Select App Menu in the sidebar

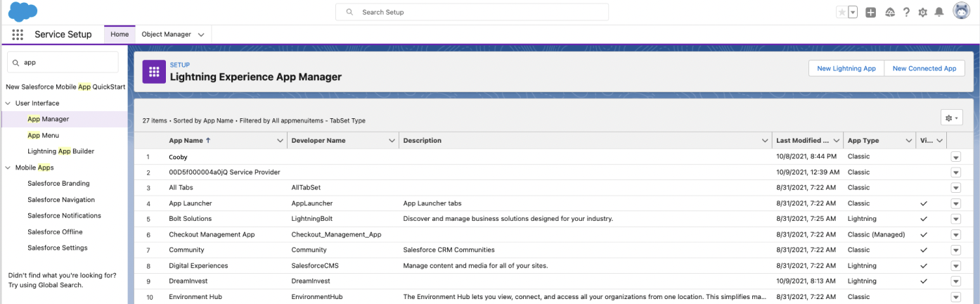tap(43, 135)
